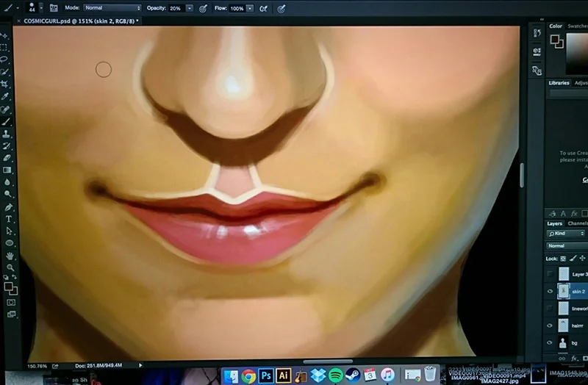588x385 pixels.
Task: Open the layer filter Kind dropdown
Action: pyautogui.click(x=565, y=234)
